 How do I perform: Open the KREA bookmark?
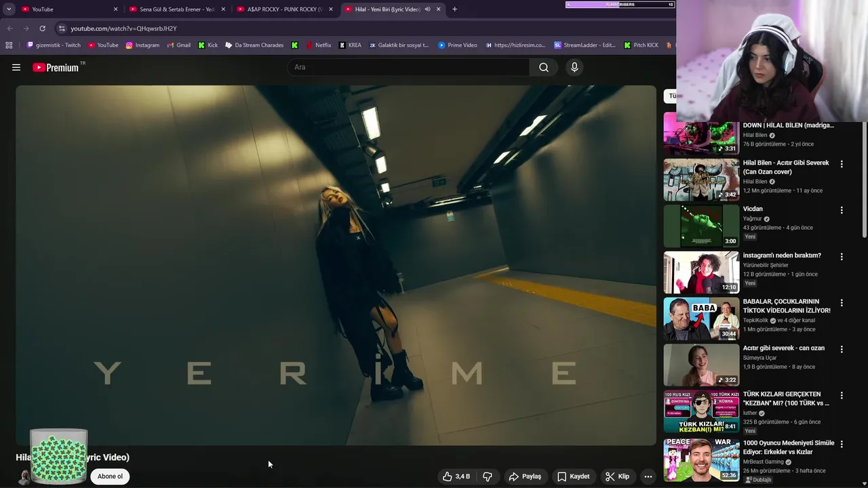pyautogui.click(x=350, y=45)
